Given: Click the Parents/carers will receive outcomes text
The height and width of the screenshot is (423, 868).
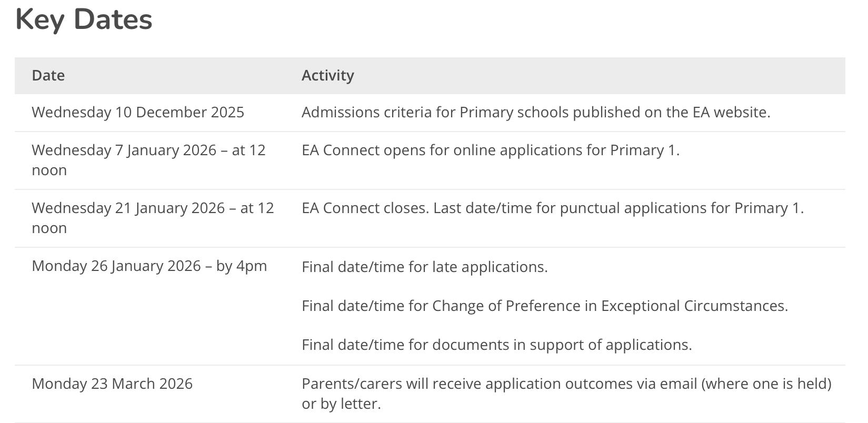Looking at the screenshot, I should pyautogui.click(x=566, y=384).
